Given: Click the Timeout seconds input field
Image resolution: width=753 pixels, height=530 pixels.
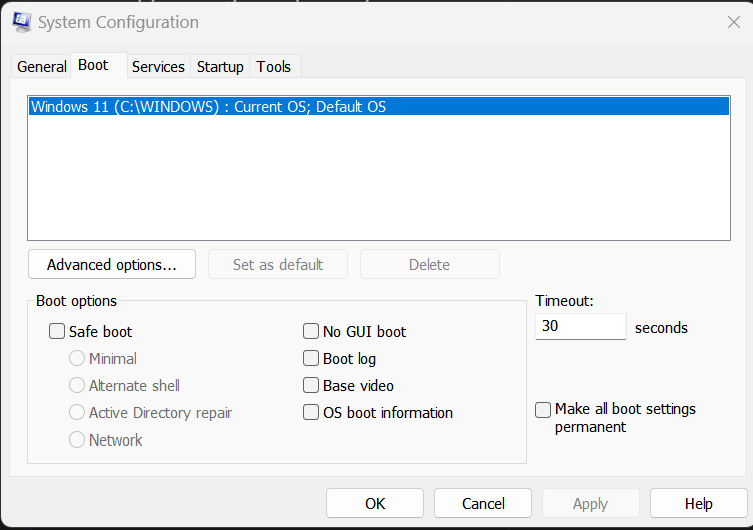Looking at the screenshot, I should click(580, 327).
